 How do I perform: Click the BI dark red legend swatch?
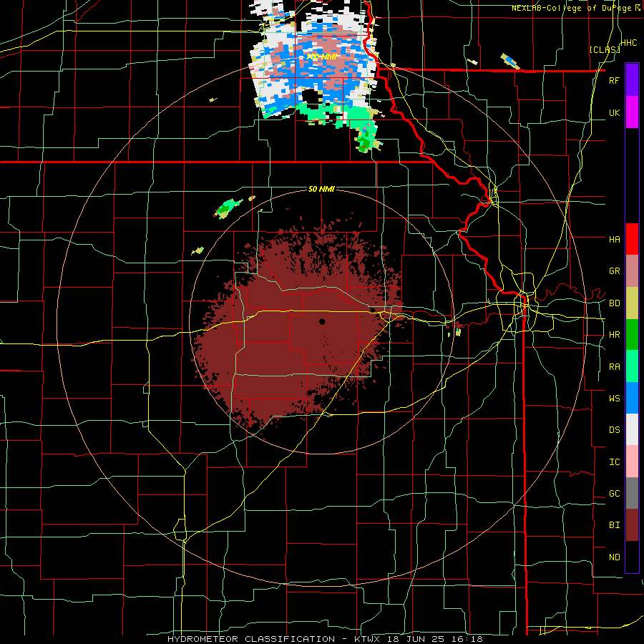(x=632, y=525)
